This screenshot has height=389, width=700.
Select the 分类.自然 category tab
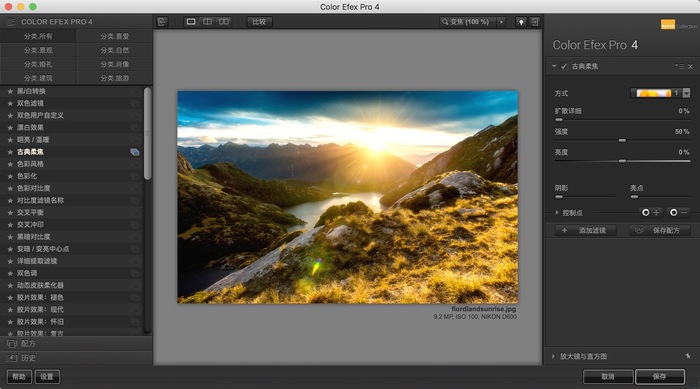115,50
